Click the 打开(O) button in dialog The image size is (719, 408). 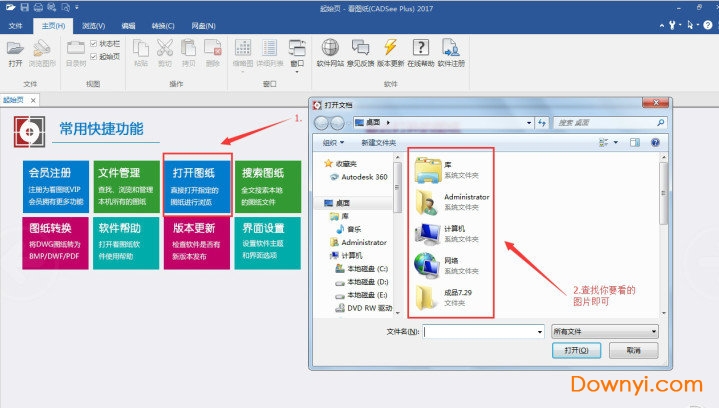pyautogui.click(x=576, y=350)
